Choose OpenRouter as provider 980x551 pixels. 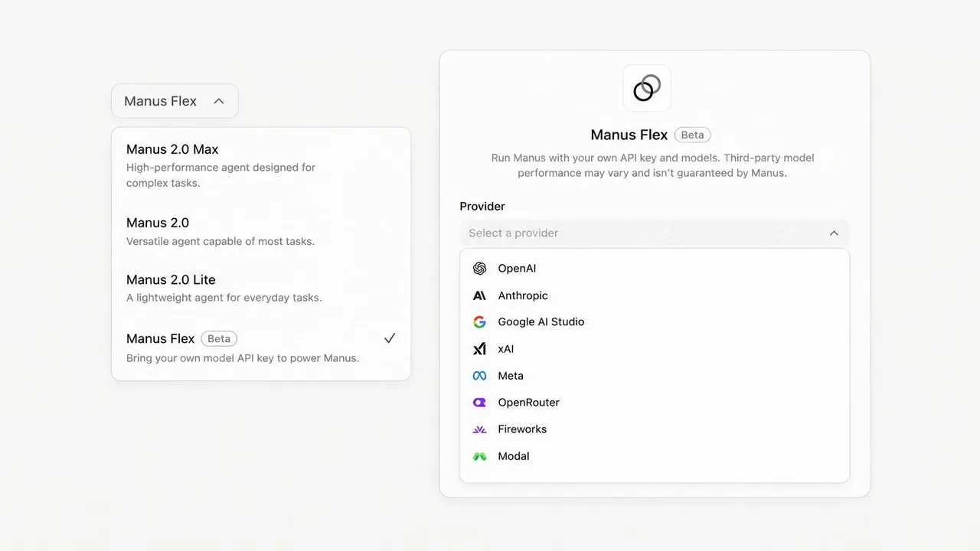(x=655, y=403)
